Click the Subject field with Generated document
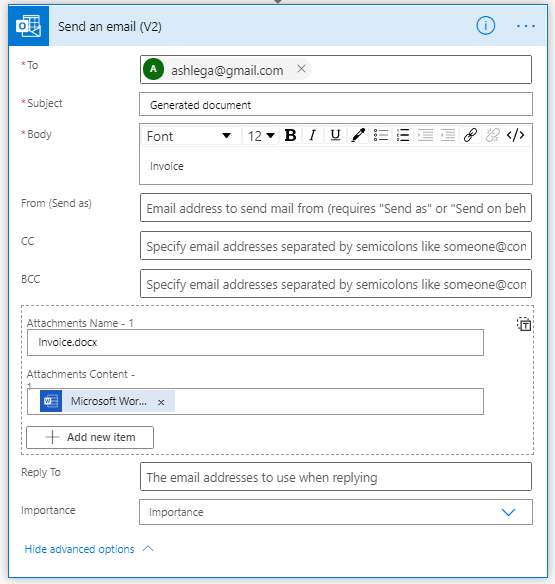Image resolution: width=555 pixels, height=584 pixels. [336, 105]
